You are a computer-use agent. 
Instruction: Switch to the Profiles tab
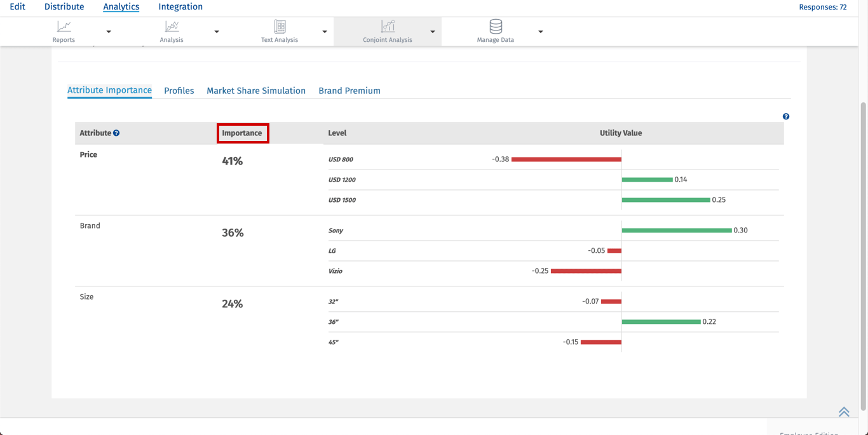179,91
